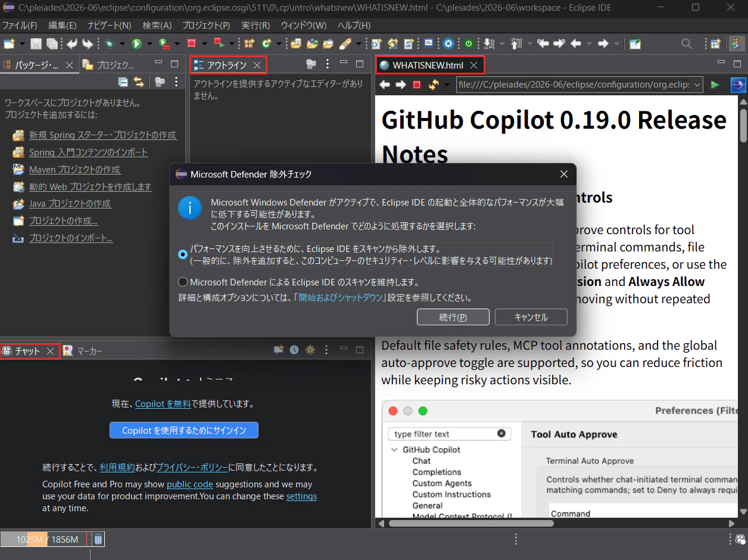Open the New wizard dropdown arrow

[22, 43]
